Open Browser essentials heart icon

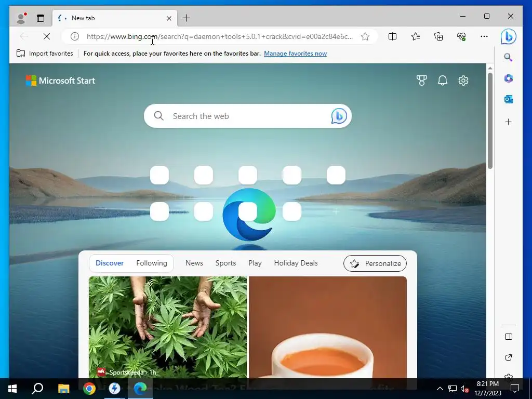pyautogui.click(x=461, y=36)
